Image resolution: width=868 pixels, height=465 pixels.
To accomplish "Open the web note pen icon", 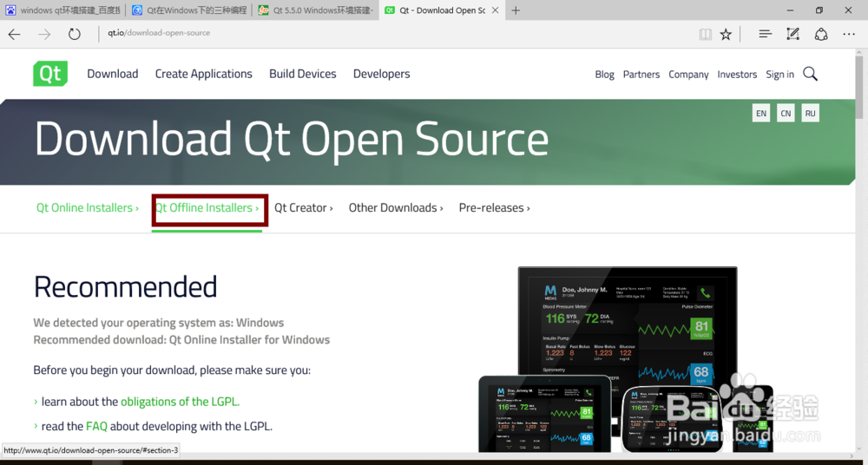I will click(792, 35).
